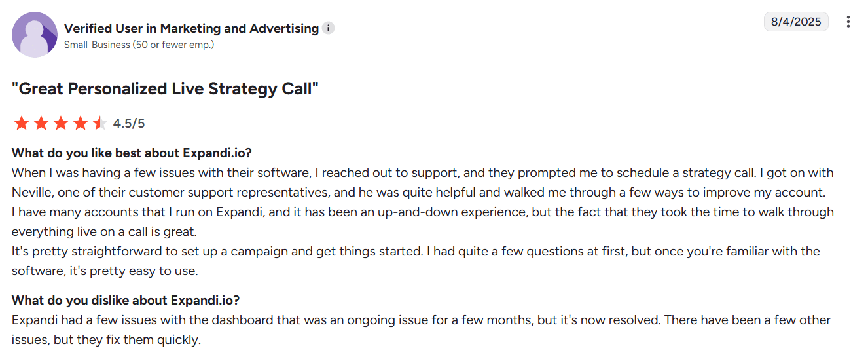Image resolution: width=868 pixels, height=357 pixels.
Task: Click the info icon beside the reviewer name
Action: (x=329, y=29)
